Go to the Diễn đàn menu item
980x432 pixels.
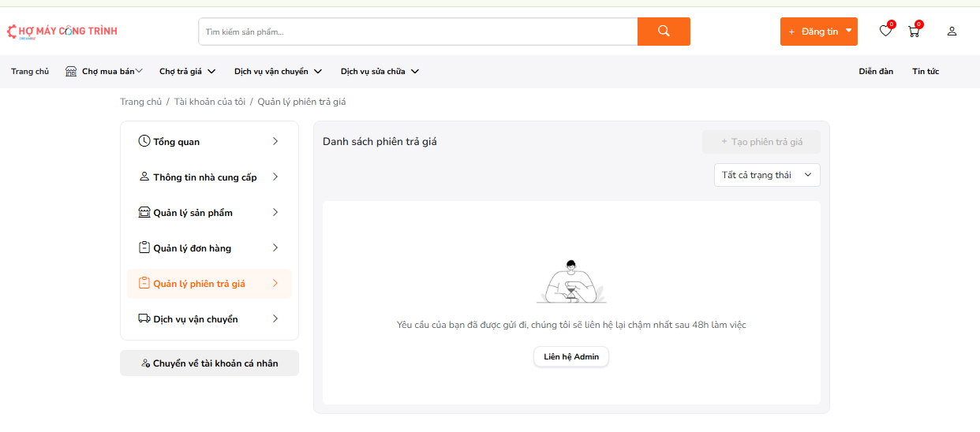coord(876,72)
